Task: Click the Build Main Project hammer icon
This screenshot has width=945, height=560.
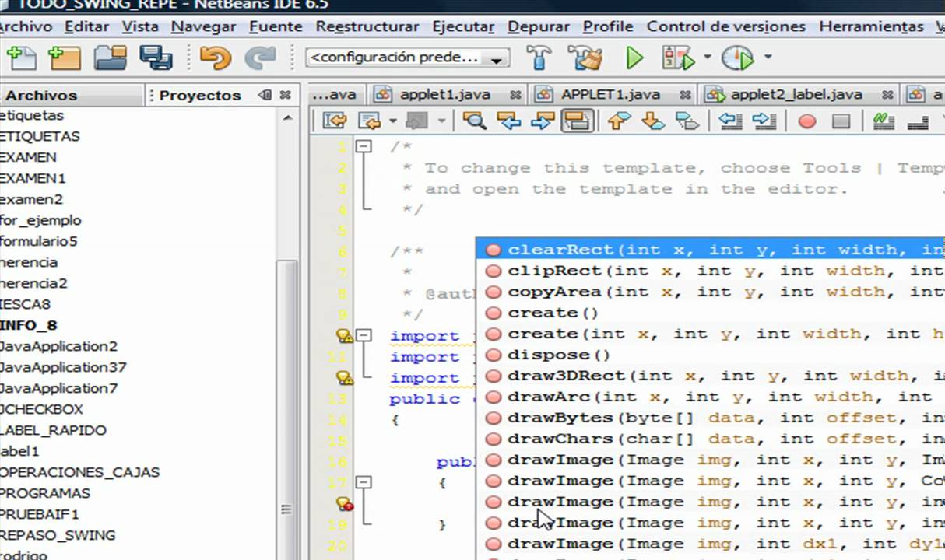Action: (x=539, y=58)
